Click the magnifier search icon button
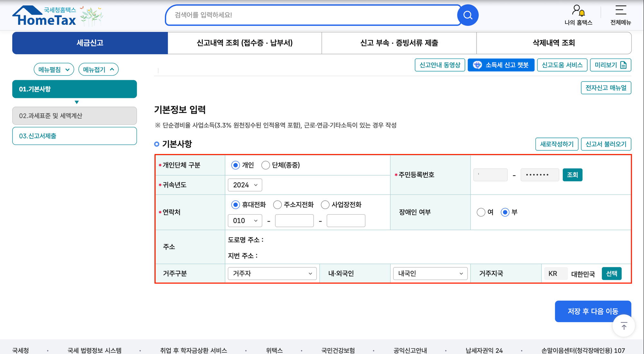The height and width of the screenshot is (354, 644). (x=468, y=15)
